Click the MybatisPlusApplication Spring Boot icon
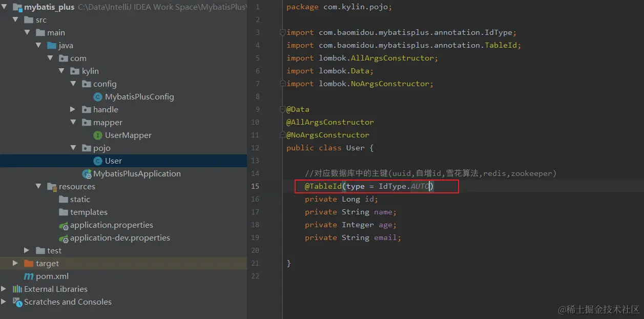Viewport: 644px width, 319px height. coord(87,174)
